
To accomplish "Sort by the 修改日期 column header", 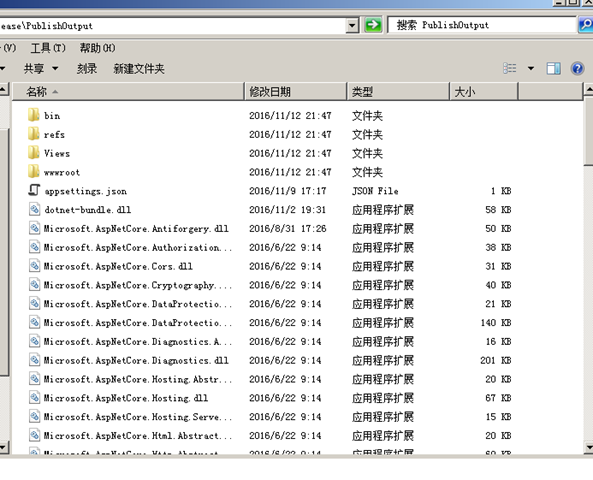I will point(295,92).
